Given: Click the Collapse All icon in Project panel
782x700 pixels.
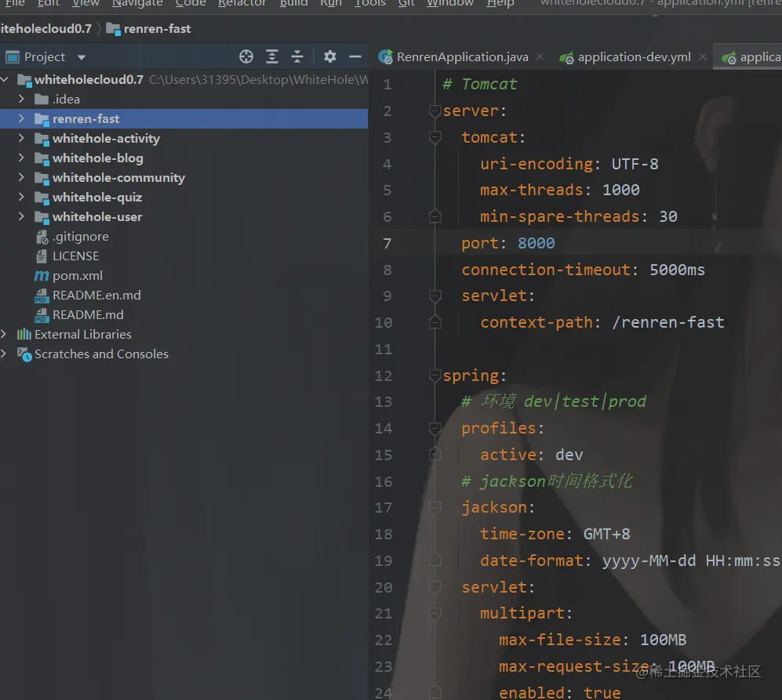Looking at the screenshot, I should (297, 57).
